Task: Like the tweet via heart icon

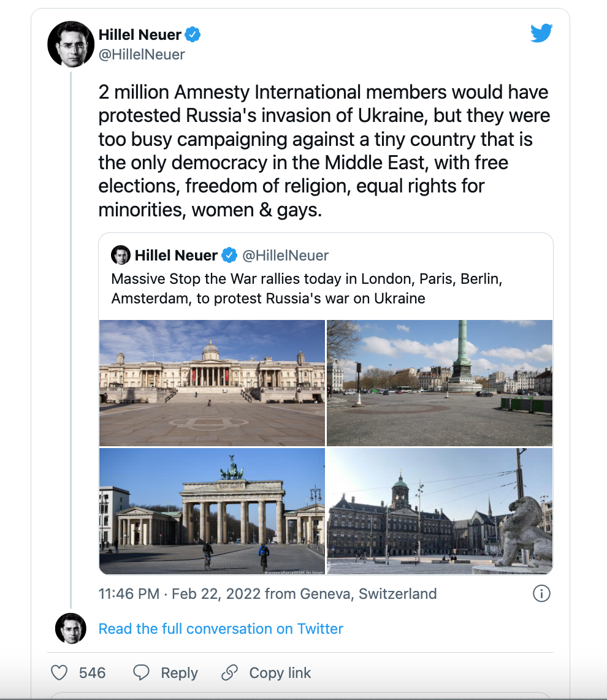Action: pos(59,672)
